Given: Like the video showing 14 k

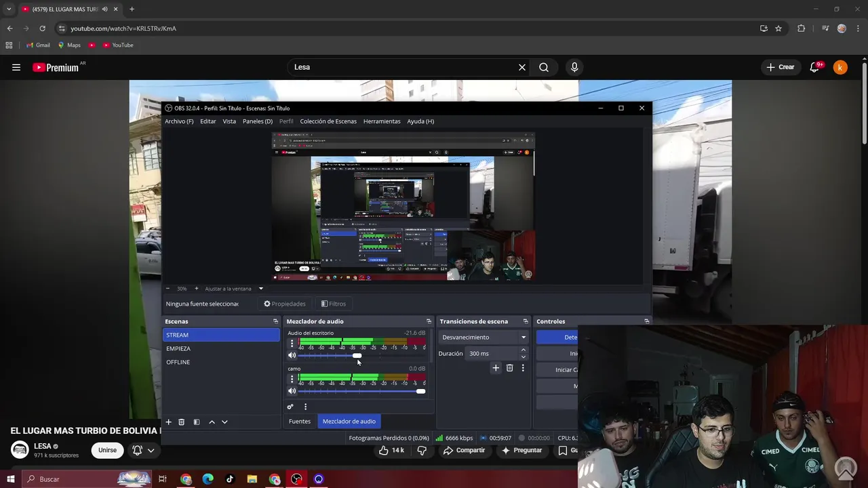Looking at the screenshot, I should pos(392,450).
